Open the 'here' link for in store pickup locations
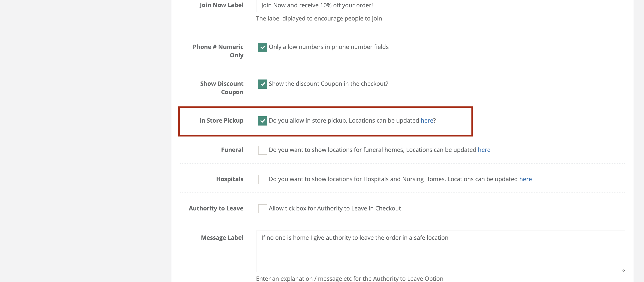The image size is (644, 282). (427, 120)
